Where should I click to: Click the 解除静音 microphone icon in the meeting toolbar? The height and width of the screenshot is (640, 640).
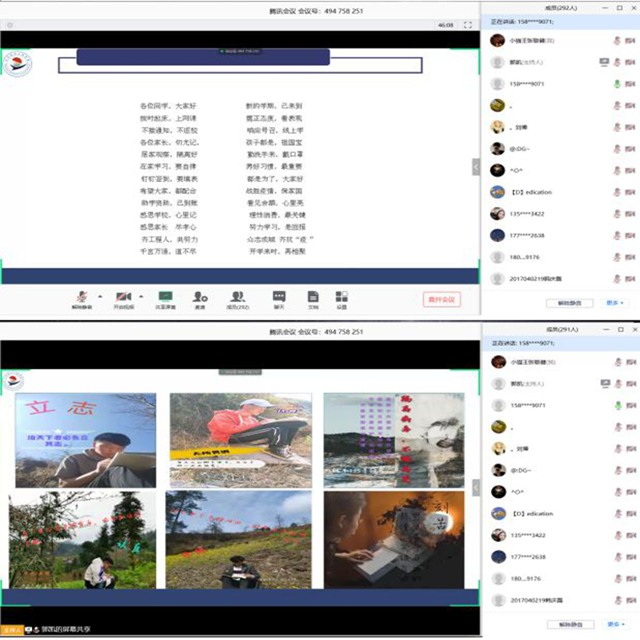81,296
